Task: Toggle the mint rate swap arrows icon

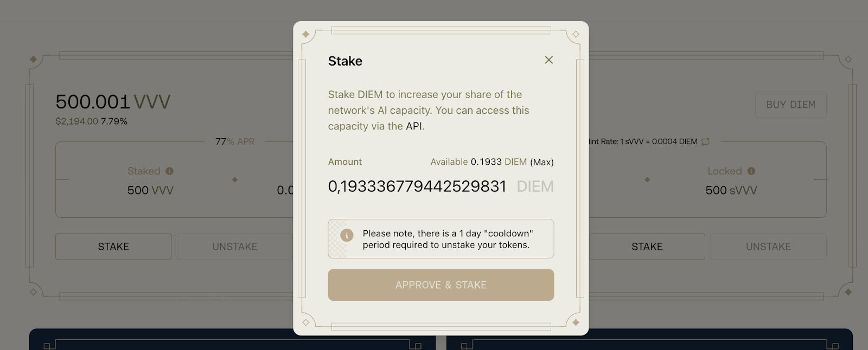Action: pyautogui.click(x=705, y=141)
